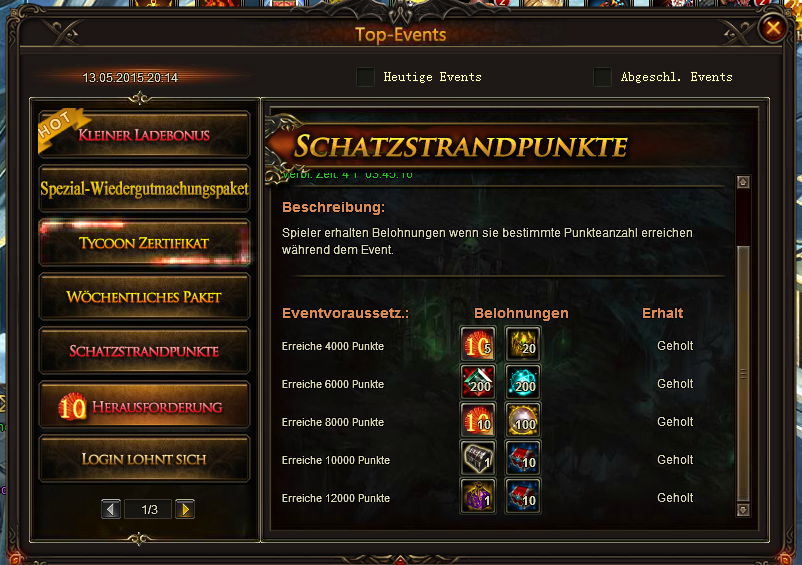Click the purple gift box reward icon
This screenshot has height=565, width=802.
(478, 496)
